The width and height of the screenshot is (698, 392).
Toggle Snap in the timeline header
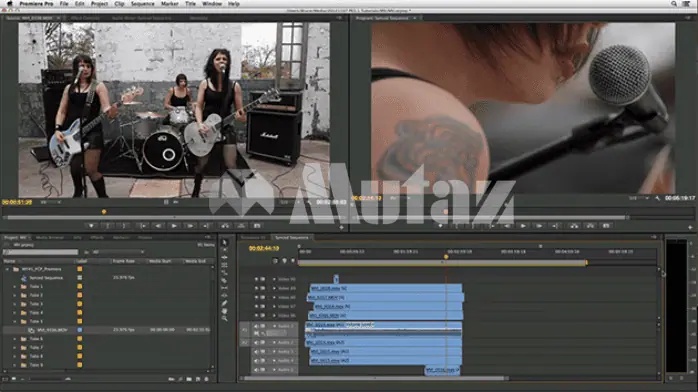[275, 261]
